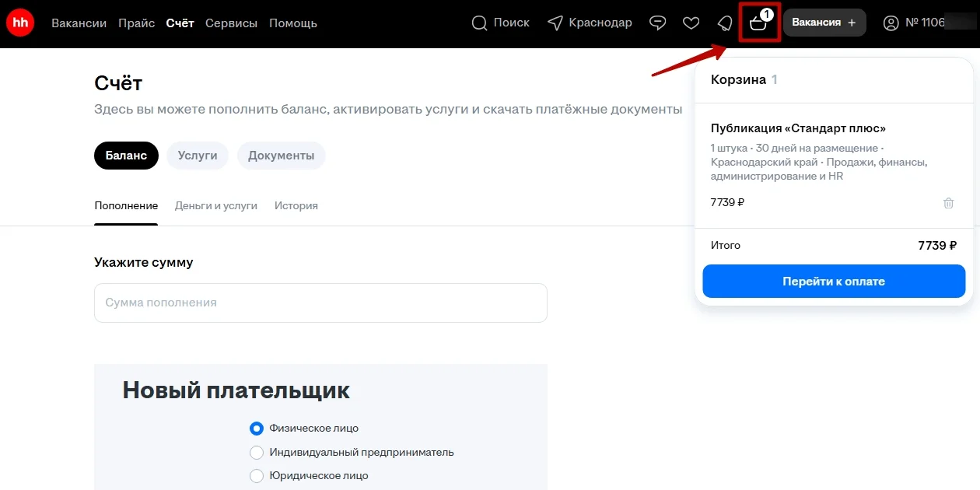Switch to the Услуги pill tab
The width and height of the screenshot is (980, 490).
(x=198, y=156)
